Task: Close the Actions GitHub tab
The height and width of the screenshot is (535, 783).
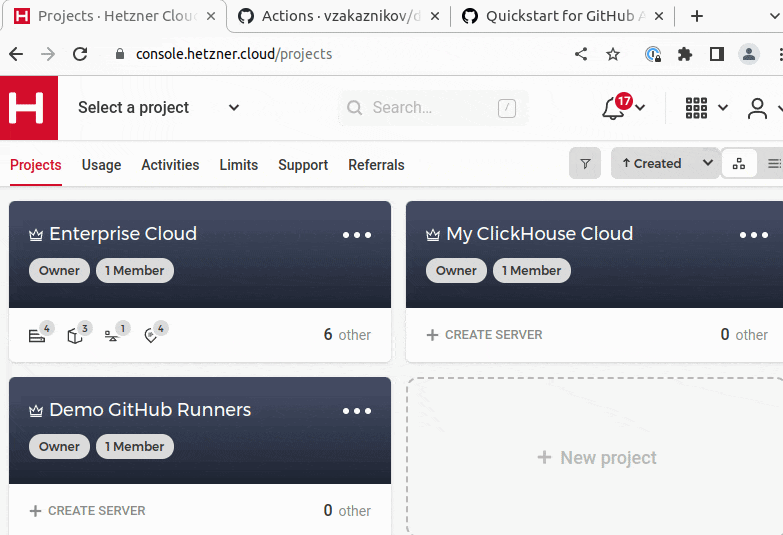Action: (435, 16)
